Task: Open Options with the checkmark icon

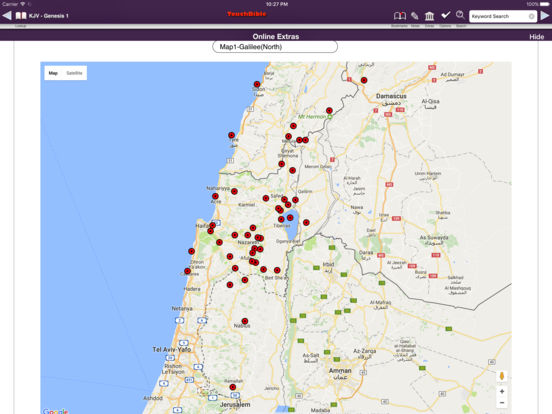Action: [x=446, y=15]
